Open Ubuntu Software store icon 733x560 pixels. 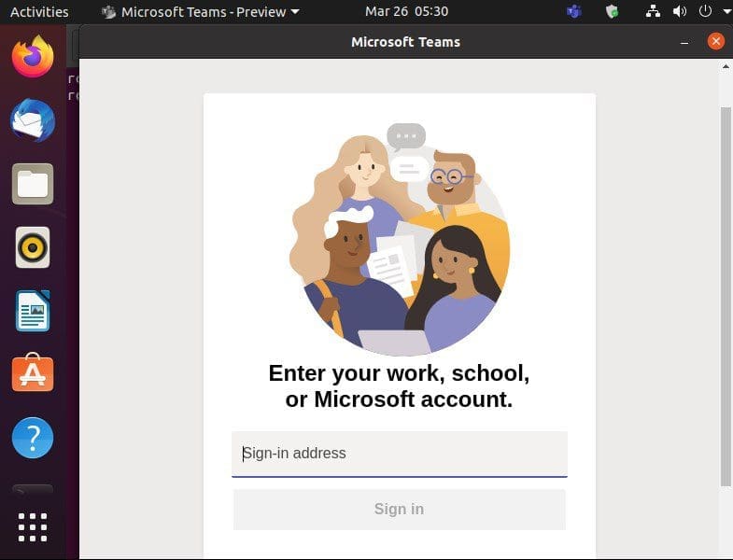[33, 373]
